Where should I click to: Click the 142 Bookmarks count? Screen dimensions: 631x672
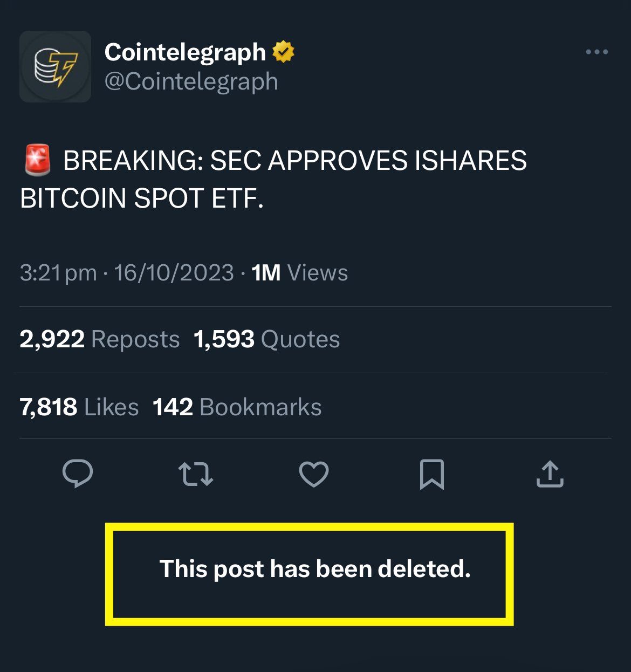(x=237, y=407)
